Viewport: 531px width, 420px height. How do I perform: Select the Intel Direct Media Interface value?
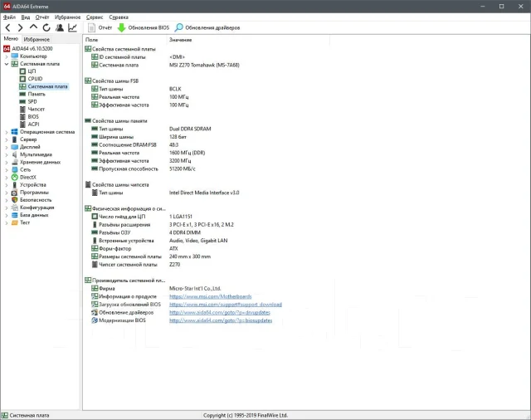point(204,193)
